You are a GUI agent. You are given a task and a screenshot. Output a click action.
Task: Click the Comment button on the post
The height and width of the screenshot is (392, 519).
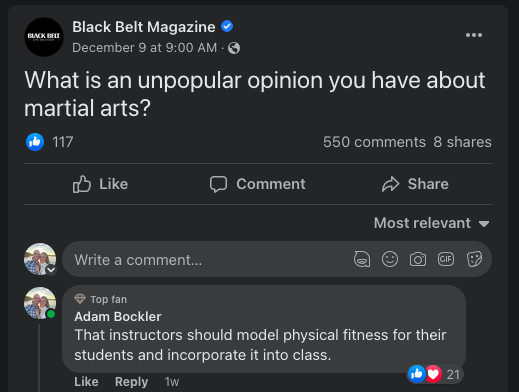tap(257, 184)
